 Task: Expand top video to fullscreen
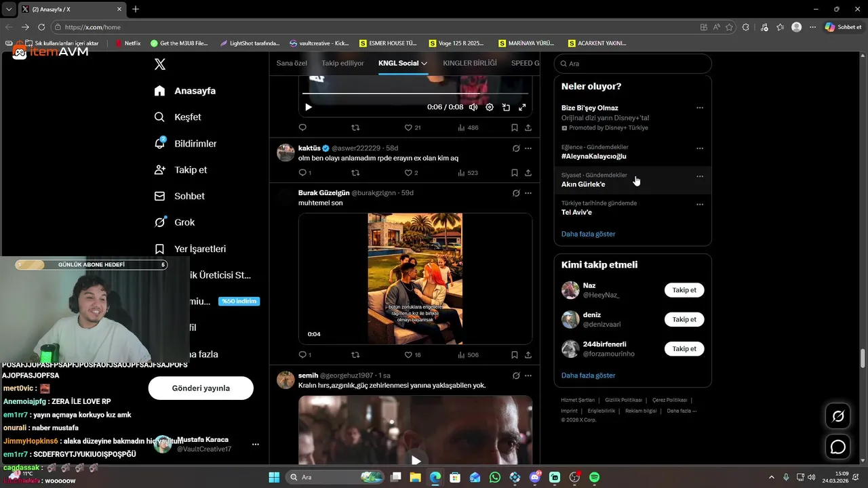click(x=522, y=107)
